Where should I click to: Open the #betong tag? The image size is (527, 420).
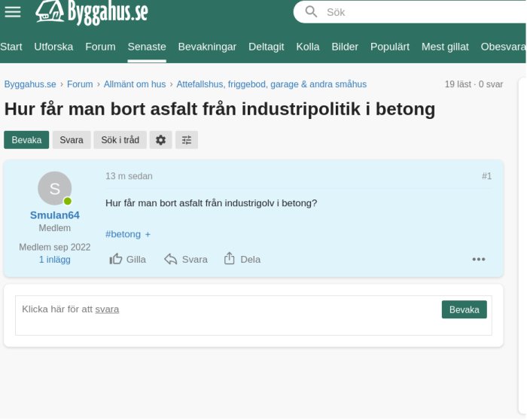123,234
